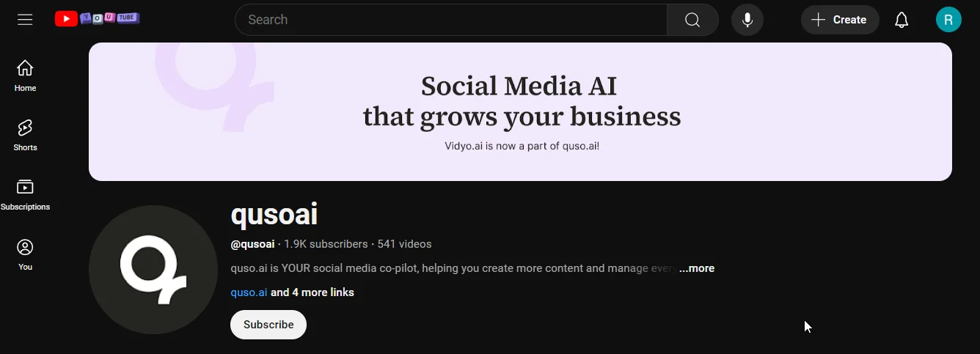Screen dimensions: 980x354
Task: Open the hamburger guide menu
Action: point(25,20)
